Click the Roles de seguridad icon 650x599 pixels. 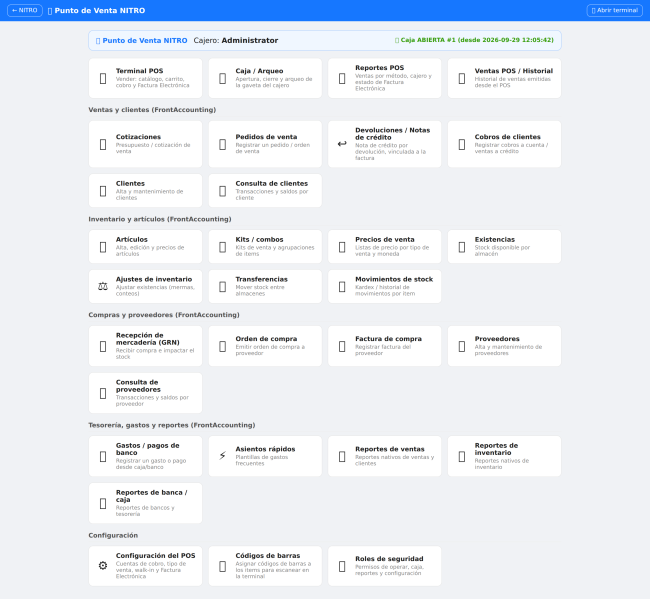coord(342,566)
